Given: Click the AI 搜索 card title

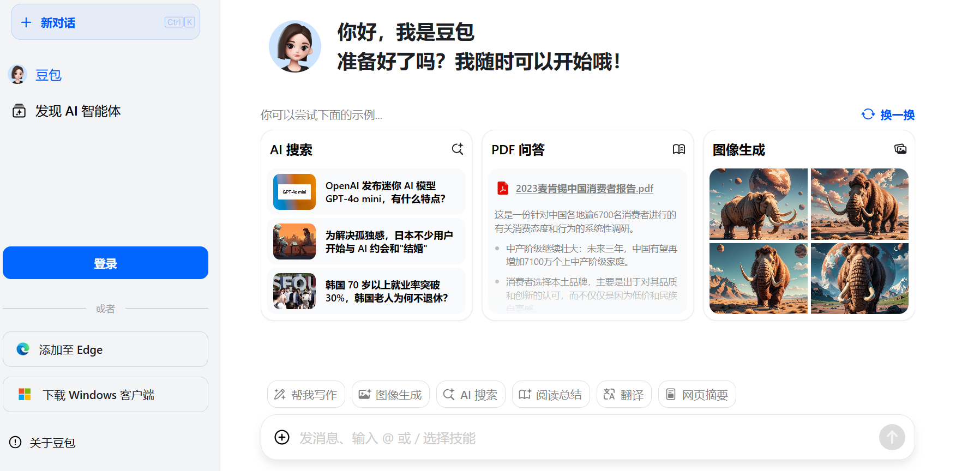Looking at the screenshot, I should (x=291, y=150).
